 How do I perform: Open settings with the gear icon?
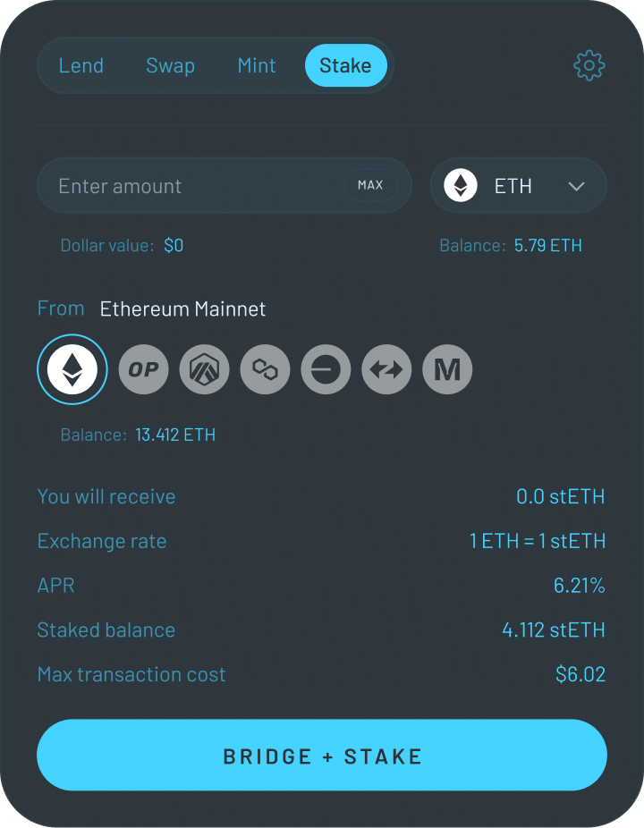[x=589, y=65]
